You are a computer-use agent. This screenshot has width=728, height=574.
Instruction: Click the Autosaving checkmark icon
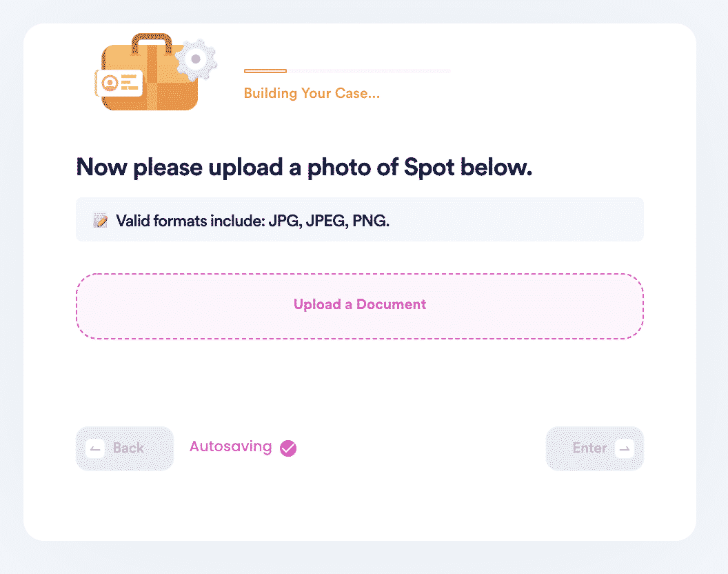coord(288,448)
